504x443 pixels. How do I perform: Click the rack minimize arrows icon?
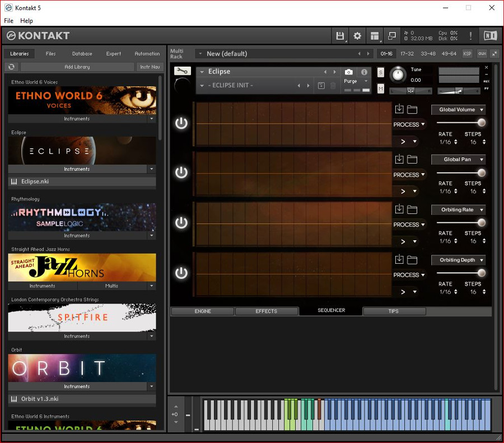tap(494, 54)
